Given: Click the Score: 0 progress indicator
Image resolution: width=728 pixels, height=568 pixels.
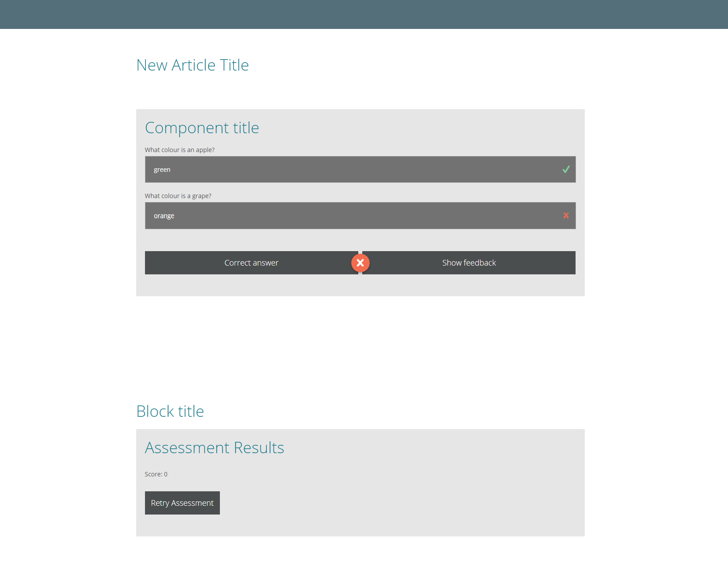Looking at the screenshot, I should click(156, 474).
